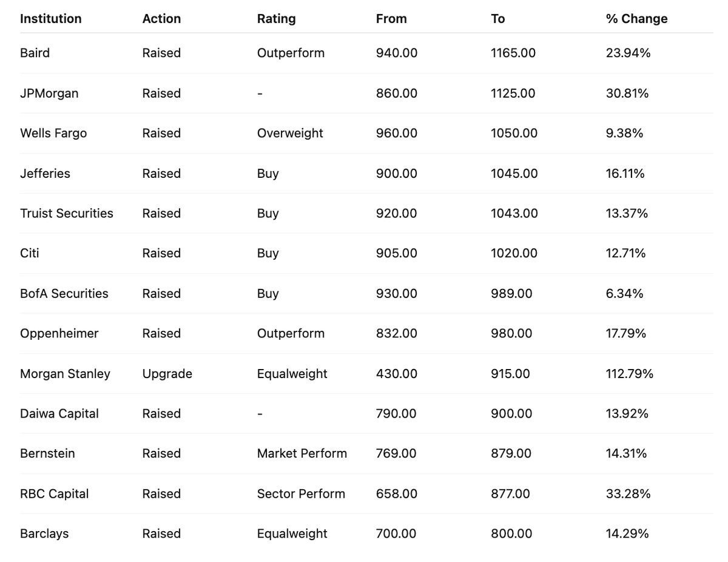
Task: Click the Institution column header
Action: click(x=50, y=19)
